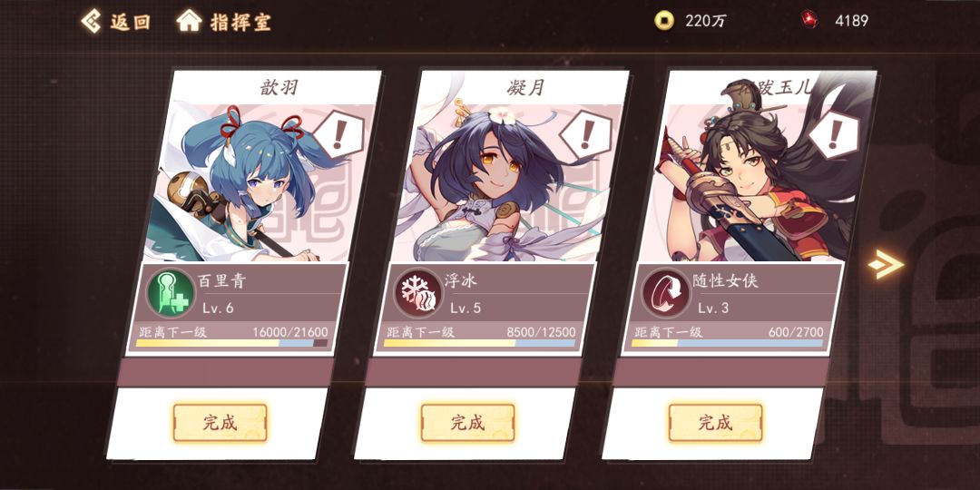Click the back arrow icon 返回
This screenshot has height=490, width=980.
(92, 21)
